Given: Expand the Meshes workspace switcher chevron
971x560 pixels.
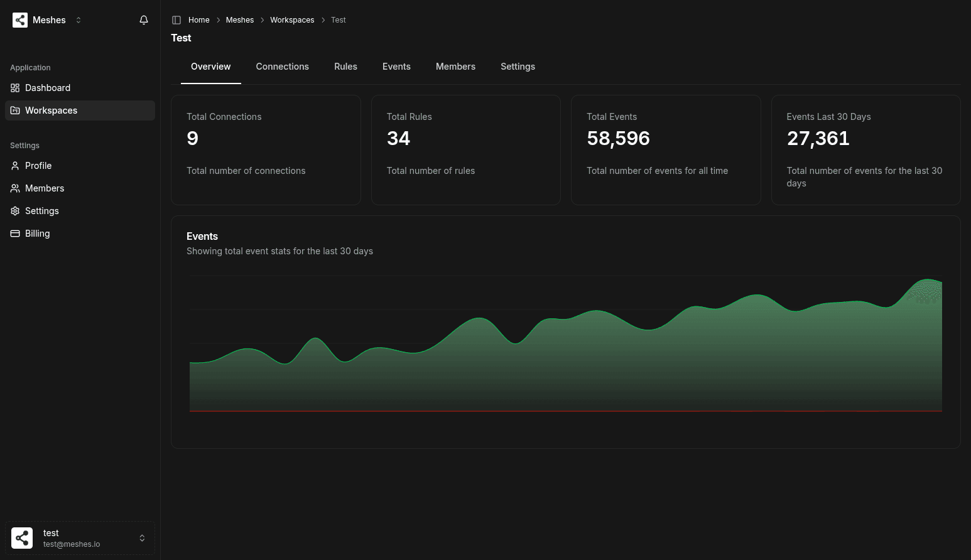Looking at the screenshot, I should click(79, 19).
